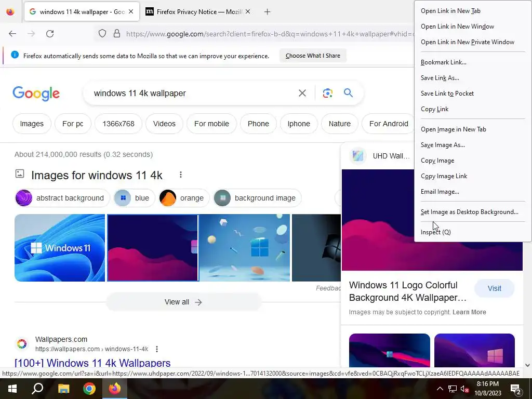Image resolution: width=532 pixels, height=399 pixels.
Task: Click the padlock site information icon
Action: [x=117, y=34]
